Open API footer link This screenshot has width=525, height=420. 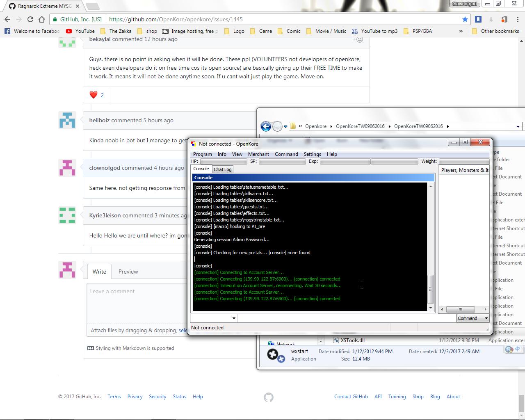[x=378, y=397]
